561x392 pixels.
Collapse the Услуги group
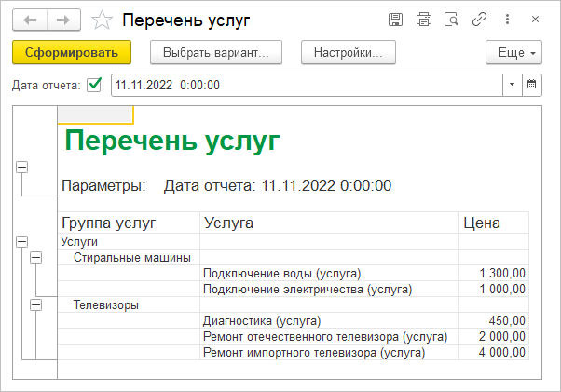[x=21, y=241]
